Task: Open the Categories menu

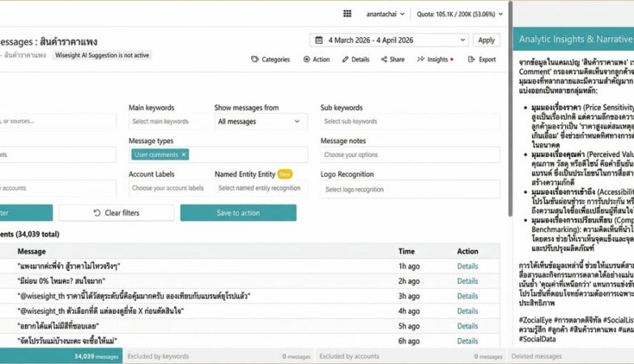Action: pyautogui.click(x=270, y=59)
